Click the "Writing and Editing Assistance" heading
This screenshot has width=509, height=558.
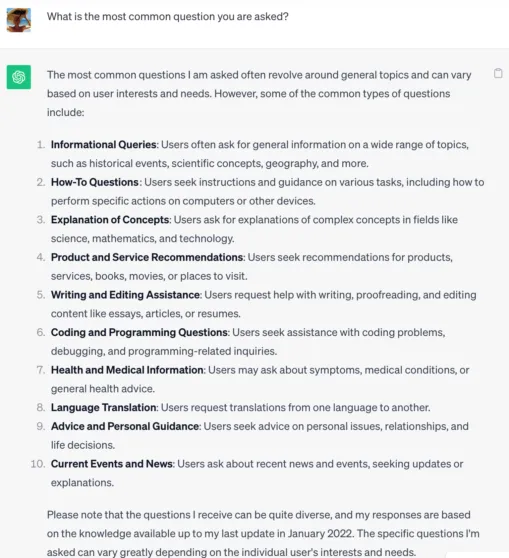point(125,295)
